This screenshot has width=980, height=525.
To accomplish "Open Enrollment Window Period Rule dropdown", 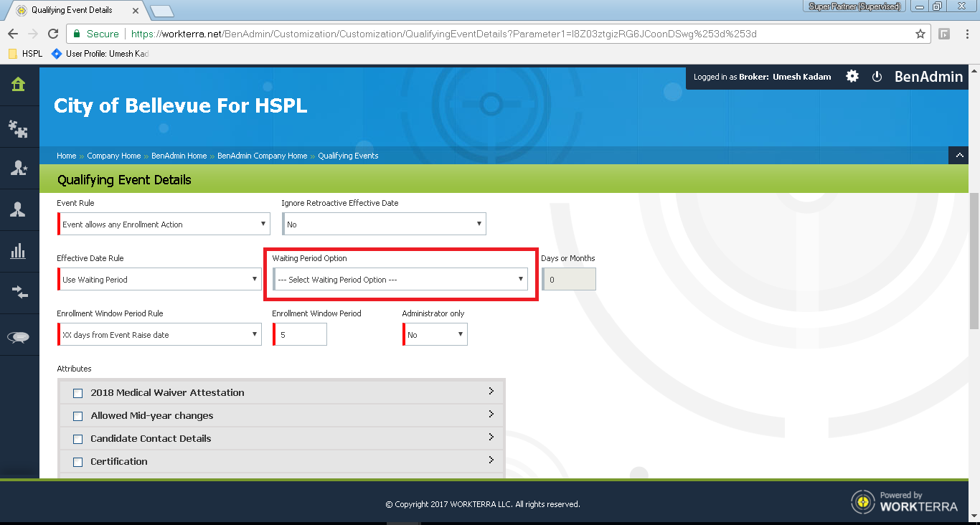I will (159, 334).
